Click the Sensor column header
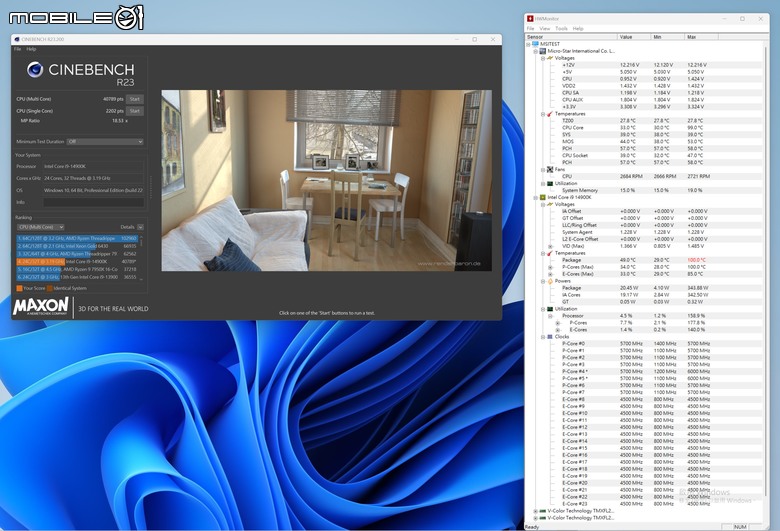Viewport: 780px width, 531px height. click(x=571, y=37)
